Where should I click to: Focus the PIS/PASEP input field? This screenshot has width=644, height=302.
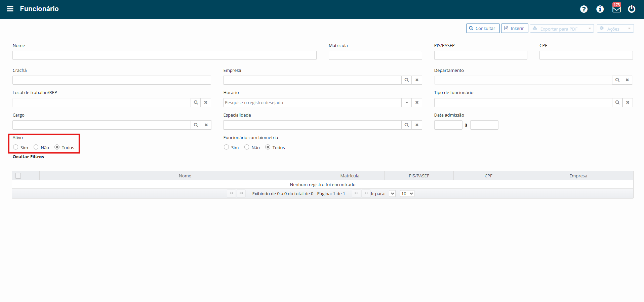[x=481, y=55]
